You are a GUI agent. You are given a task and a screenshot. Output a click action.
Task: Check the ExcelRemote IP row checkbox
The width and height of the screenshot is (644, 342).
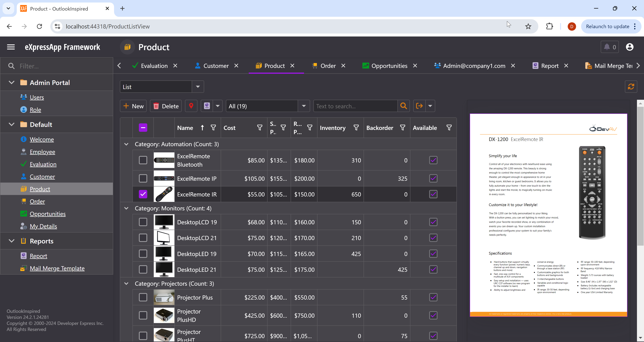[x=143, y=179]
